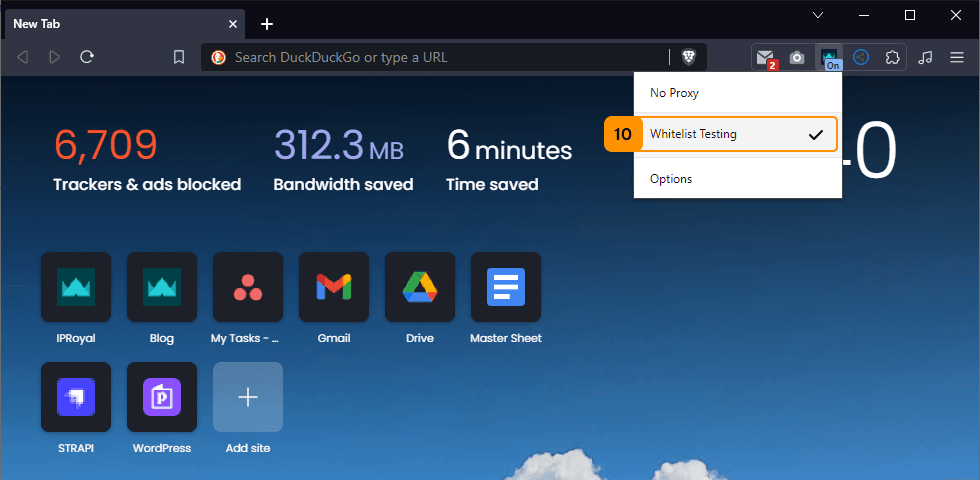
Task: Open the camera screenshot extension
Action: tap(797, 58)
